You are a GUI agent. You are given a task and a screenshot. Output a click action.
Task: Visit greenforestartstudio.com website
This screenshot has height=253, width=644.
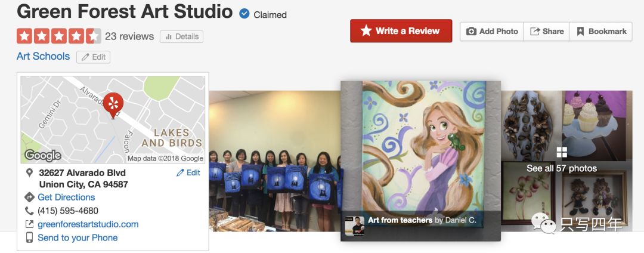(x=88, y=224)
